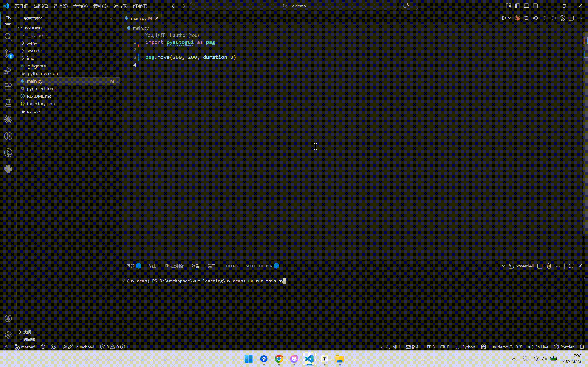Click Go Live in status bar
This screenshot has height=367, width=588.
(538, 347)
